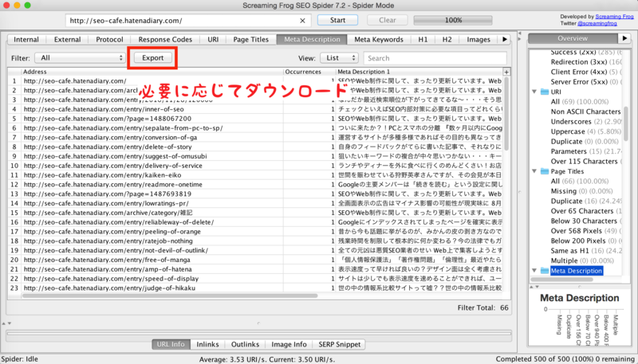This screenshot has height=364, width=638.
Task: Click the arrow beside the Overview tab
Action: coord(624,38)
